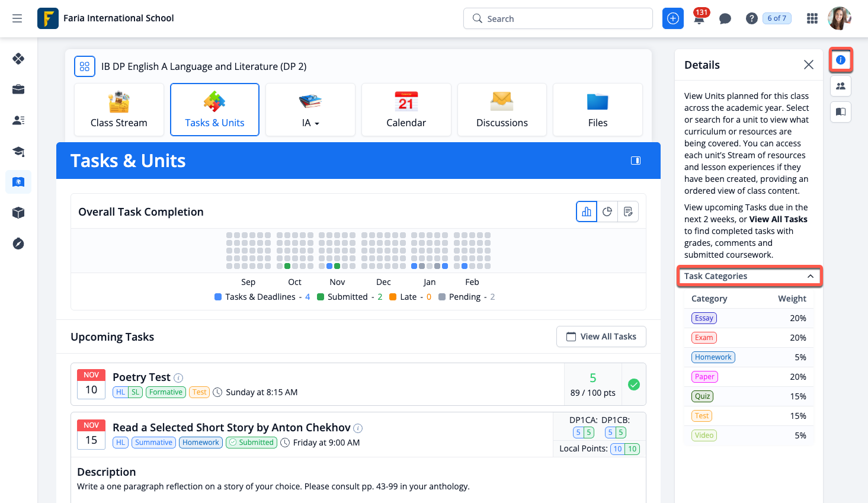Viewport: 868px width, 503px height.
Task: Click the blue quick add plus button
Action: [672, 18]
